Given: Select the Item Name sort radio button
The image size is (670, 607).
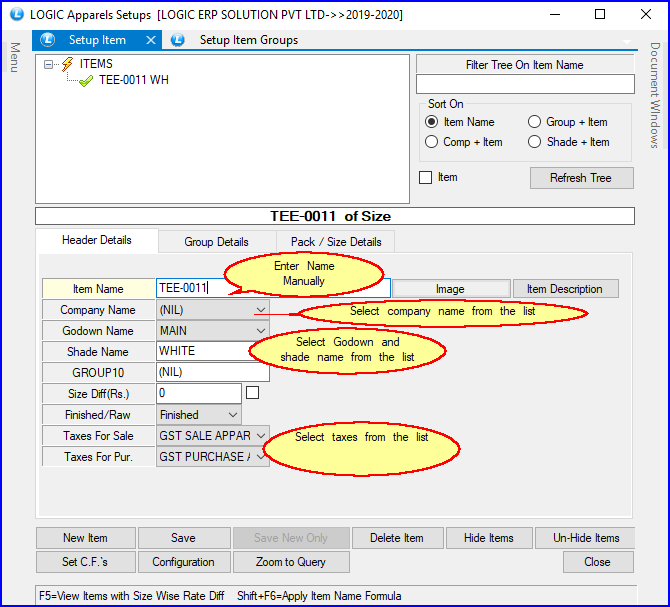Looking at the screenshot, I should coord(432,122).
